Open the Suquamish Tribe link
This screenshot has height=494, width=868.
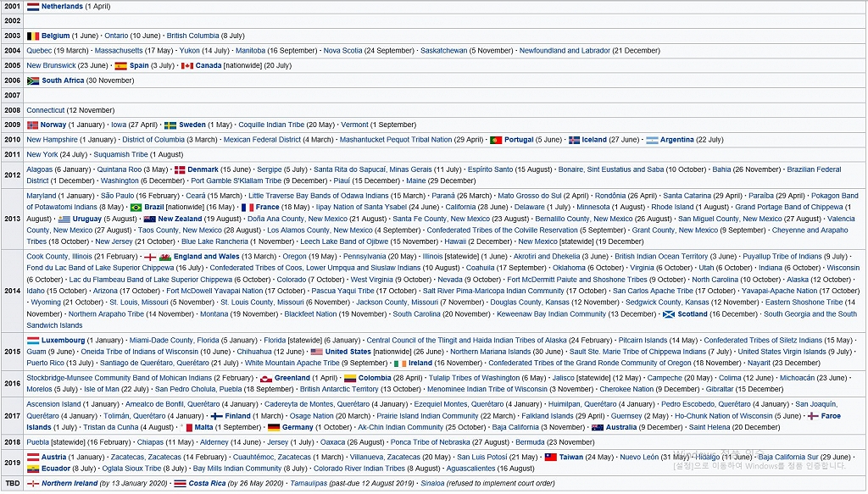(x=120, y=155)
